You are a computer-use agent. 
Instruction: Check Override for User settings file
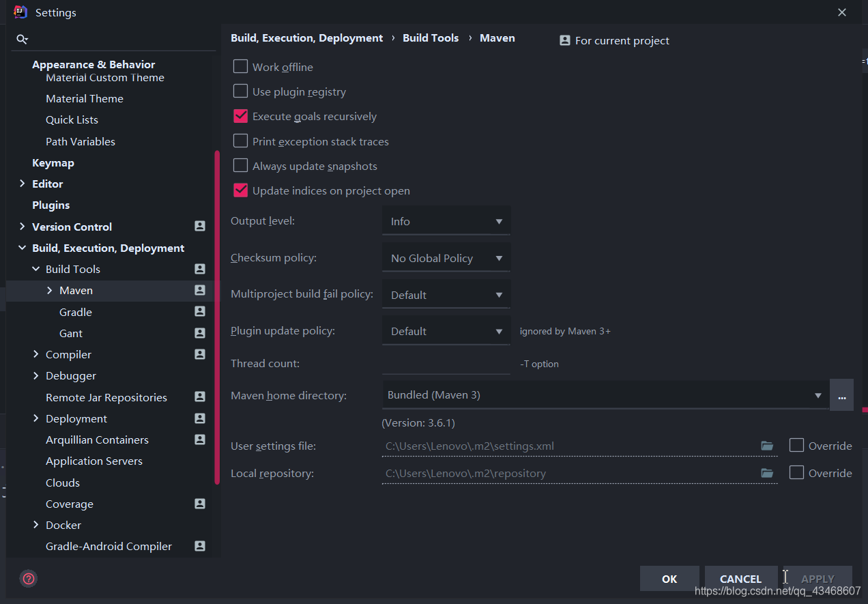click(796, 445)
